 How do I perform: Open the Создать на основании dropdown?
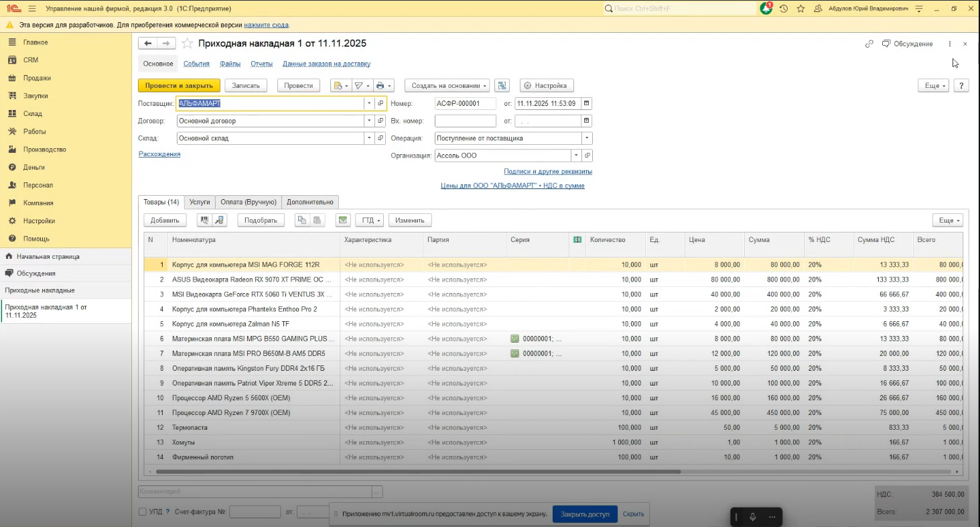447,86
